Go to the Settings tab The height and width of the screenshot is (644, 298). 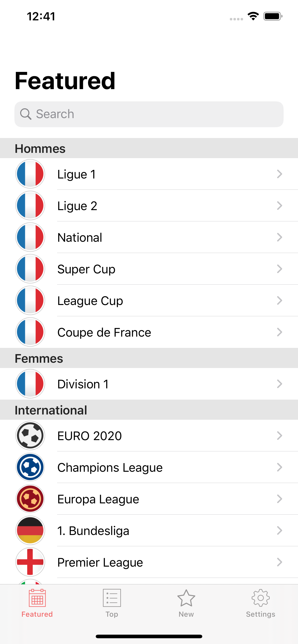click(260, 603)
